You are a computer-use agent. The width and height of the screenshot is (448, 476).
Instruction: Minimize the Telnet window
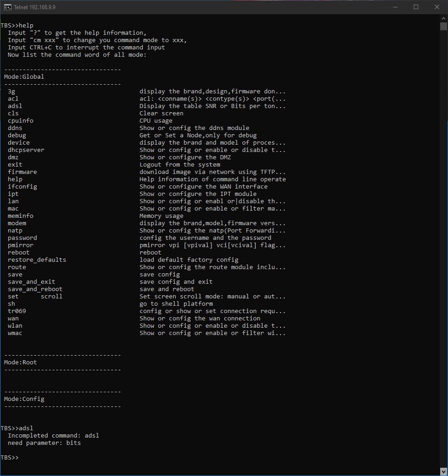click(395, 7)
